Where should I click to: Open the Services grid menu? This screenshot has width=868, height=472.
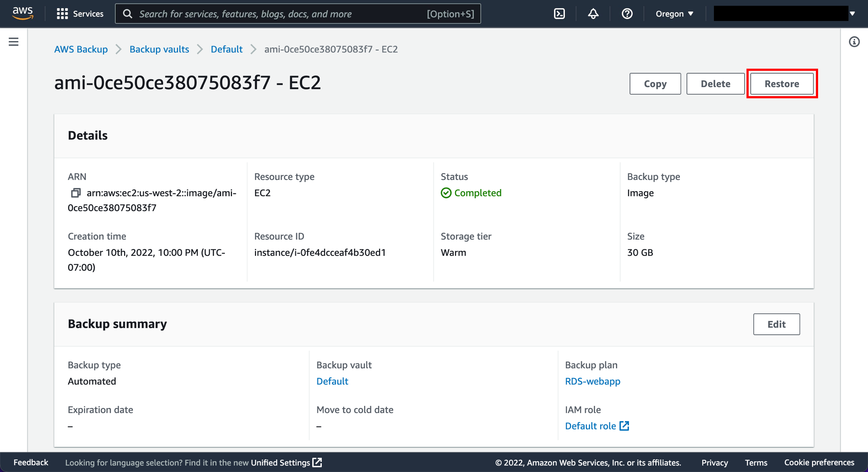pyautogui.click(x=62, y=14)
